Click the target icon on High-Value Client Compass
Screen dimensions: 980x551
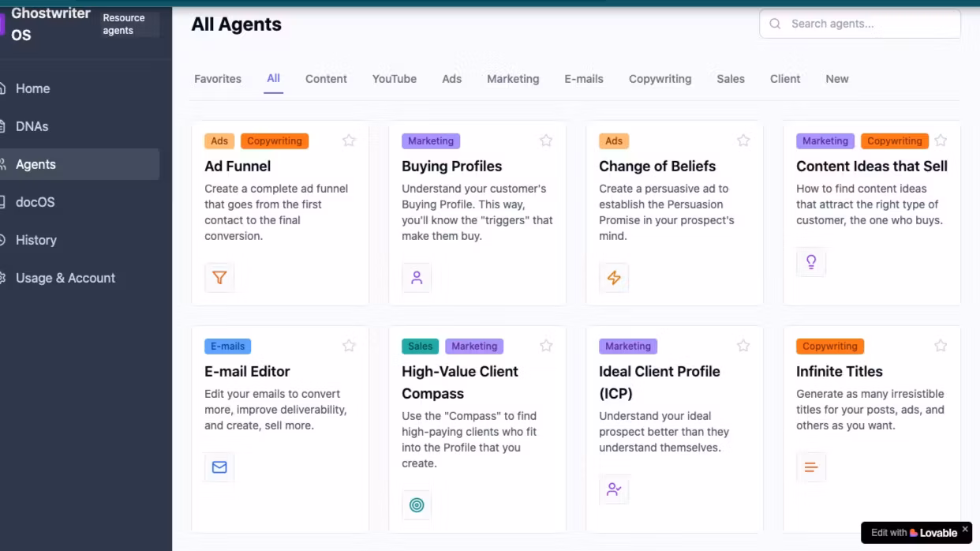pyautogui.click(x=417, y=505)
